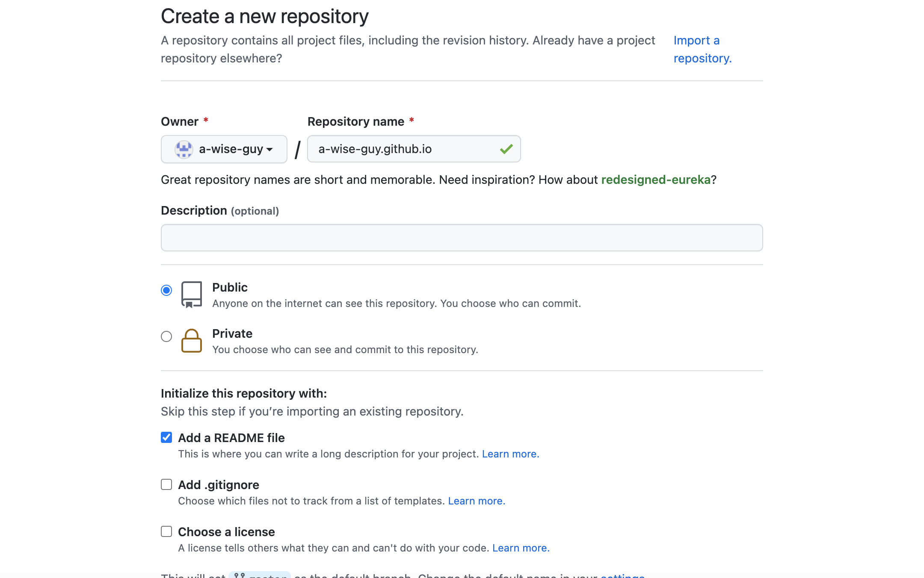The height and width of the screenshot is (578, 924).
Task: Click the branch icon in default branch label
Action: pos(240,575)
